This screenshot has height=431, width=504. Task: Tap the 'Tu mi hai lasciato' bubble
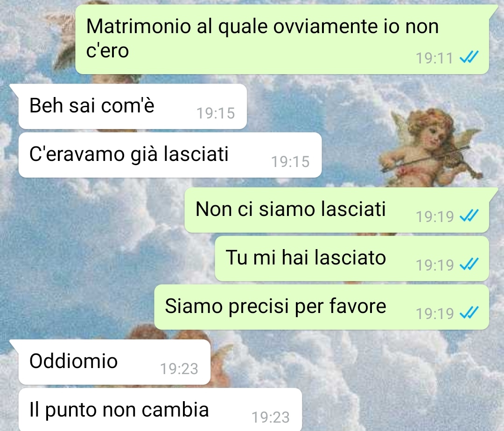pyautogui.click(x=352, y=258)
